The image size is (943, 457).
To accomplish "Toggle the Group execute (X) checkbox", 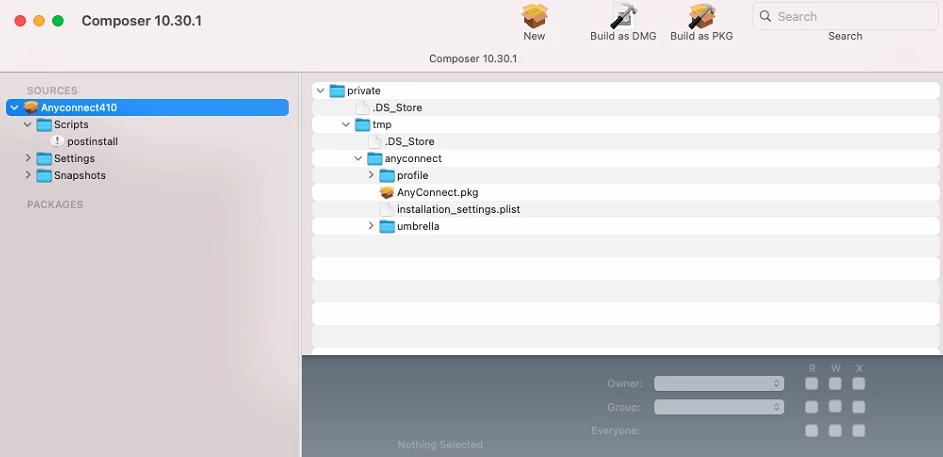I will (859, 407).
